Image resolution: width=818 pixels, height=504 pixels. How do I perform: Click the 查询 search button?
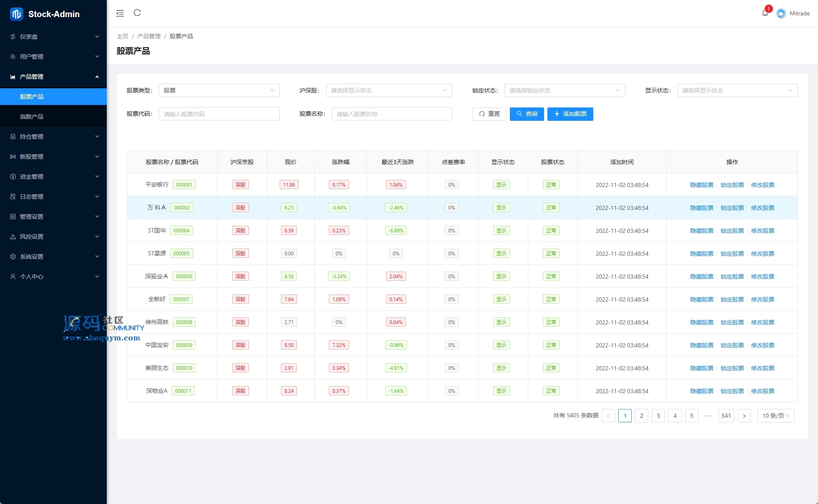pos(527,114)
